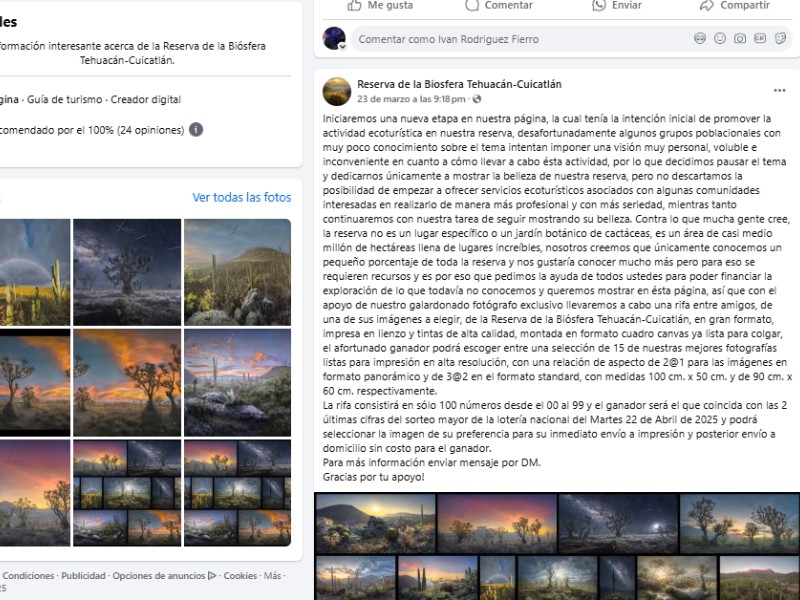The width and height of the screenshot is (800, 600).
Task: Open the avatar sticker icon in comment box
Action: [700, 38]
